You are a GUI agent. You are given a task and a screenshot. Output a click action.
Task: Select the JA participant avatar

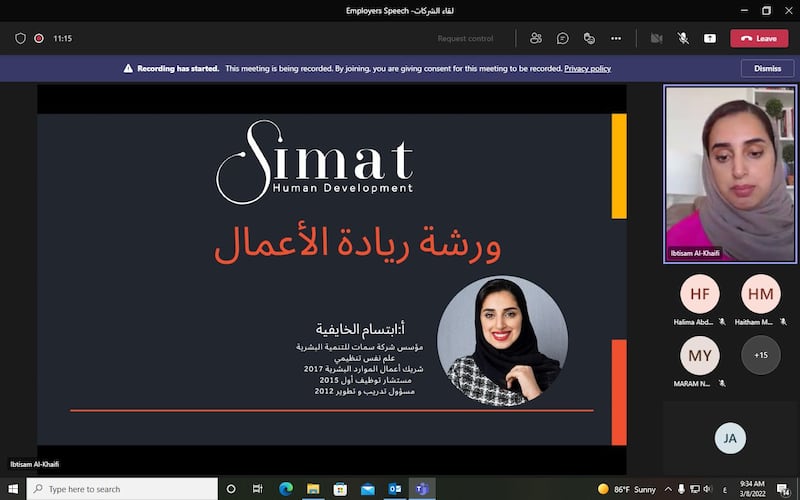pyautogui.click(x=730, y=438)
